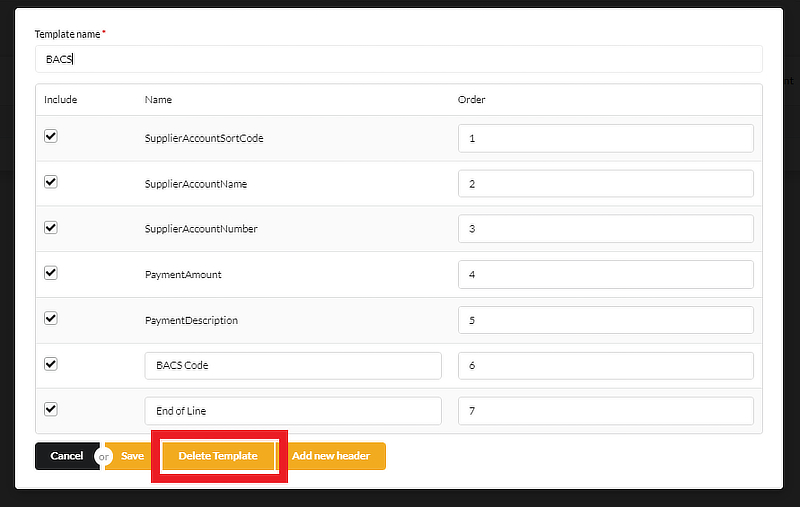Click the order field for SupplierAccountSortCode
Image resolution: width=800 pixels, height=507 pixels.
605,138
